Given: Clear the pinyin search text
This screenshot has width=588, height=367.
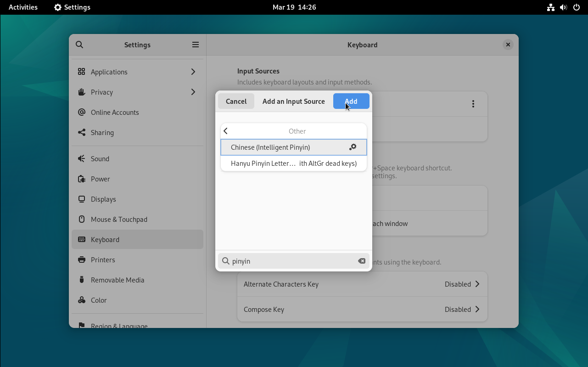Looking at the screenshot, I should (362, 261).
